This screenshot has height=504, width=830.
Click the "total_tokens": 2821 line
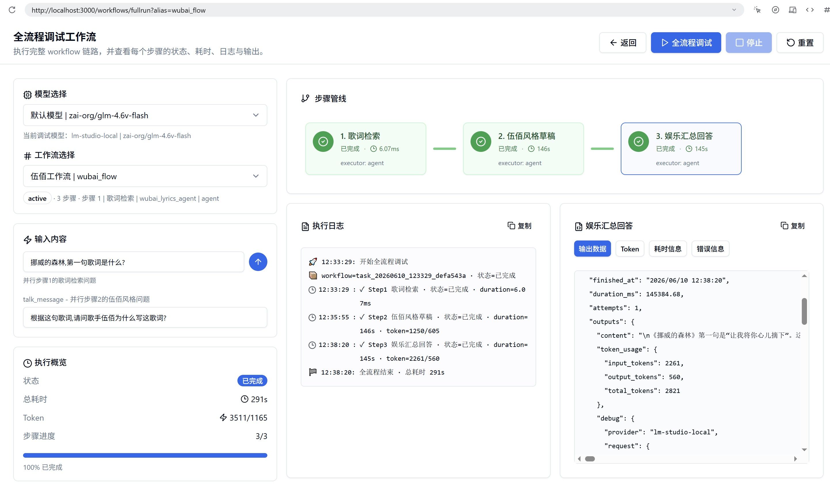[x=642, y=391]
